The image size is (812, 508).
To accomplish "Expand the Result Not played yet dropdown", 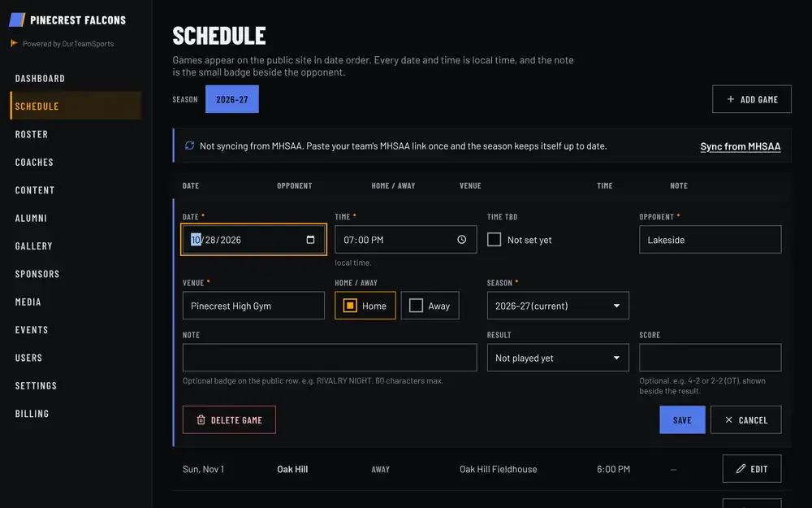I will point(558,358).
